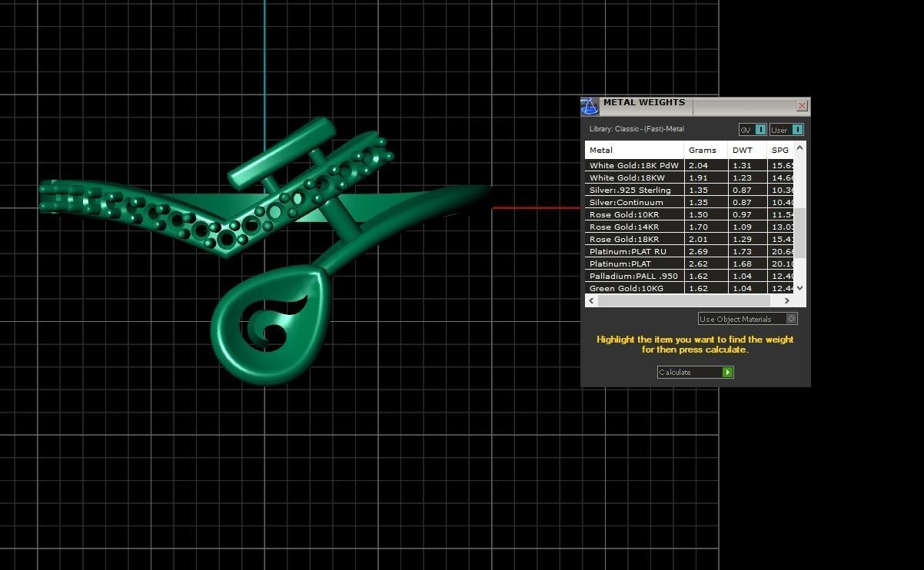The width and height of the screenshot is (924, 570).
Task: Click the horizontal scroll right arrow
Action: click(787, 301)
